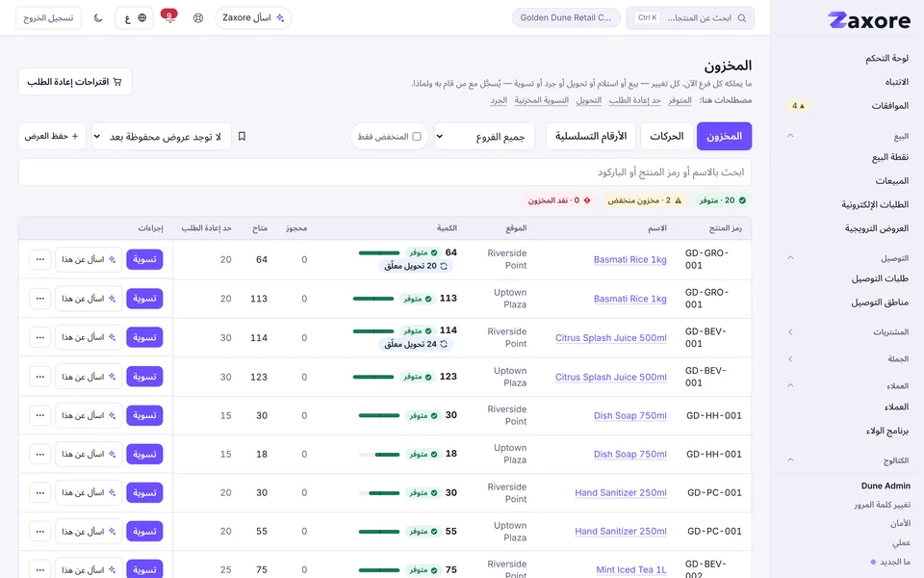Select the inventory tab
This screenshot has height=578, width=924.
click(x=724, y=136)
